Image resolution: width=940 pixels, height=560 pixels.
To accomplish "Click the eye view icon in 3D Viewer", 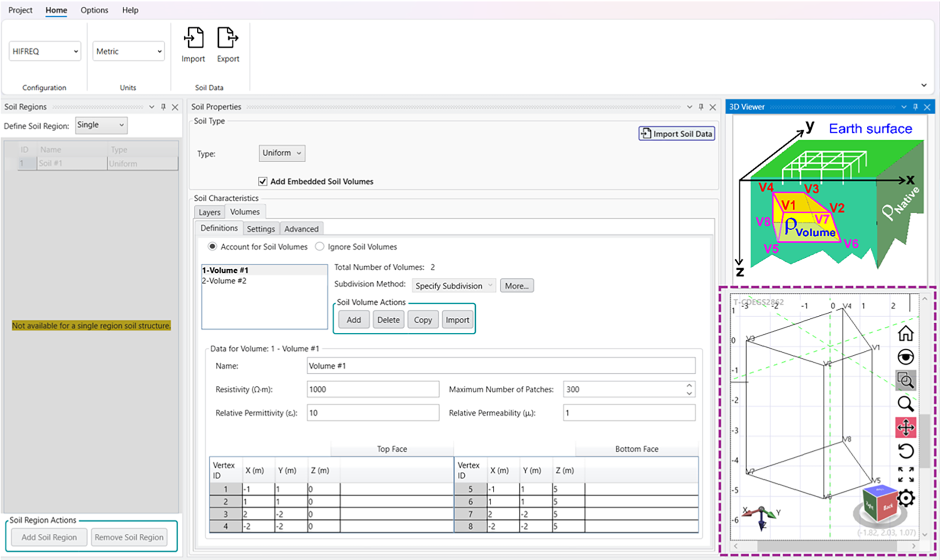I will [905, 357].
